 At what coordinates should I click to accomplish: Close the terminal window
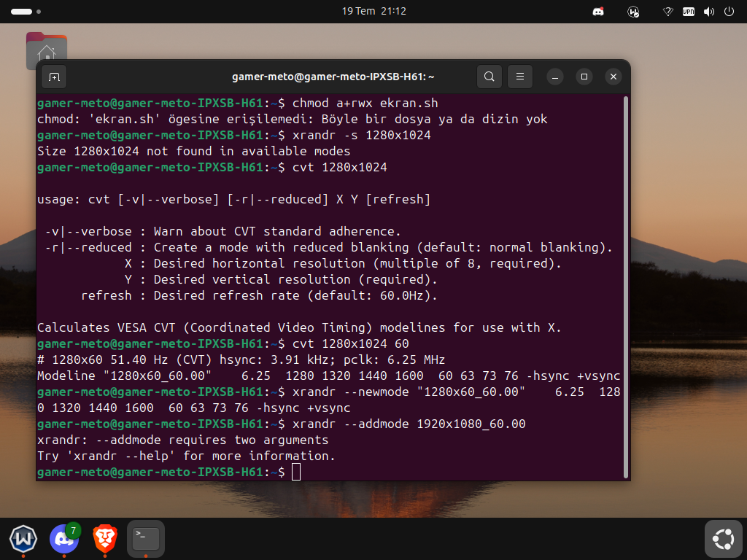tap(614, 77)
